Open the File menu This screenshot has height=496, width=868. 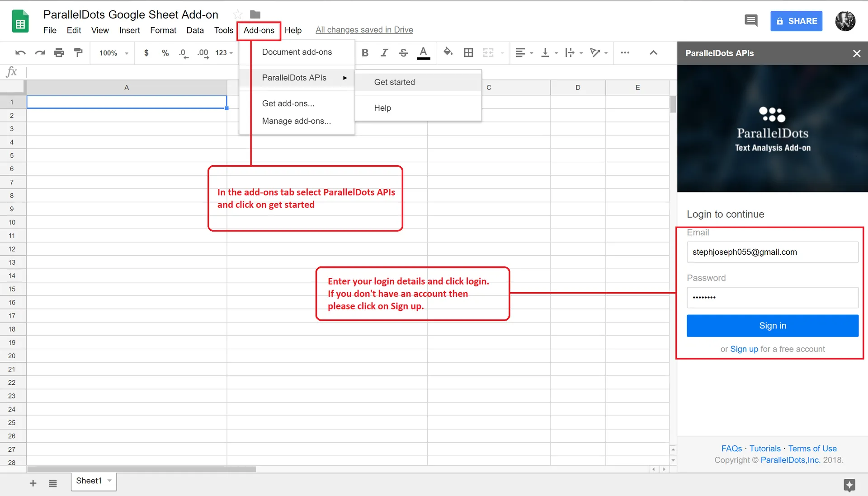click(50, 30)
